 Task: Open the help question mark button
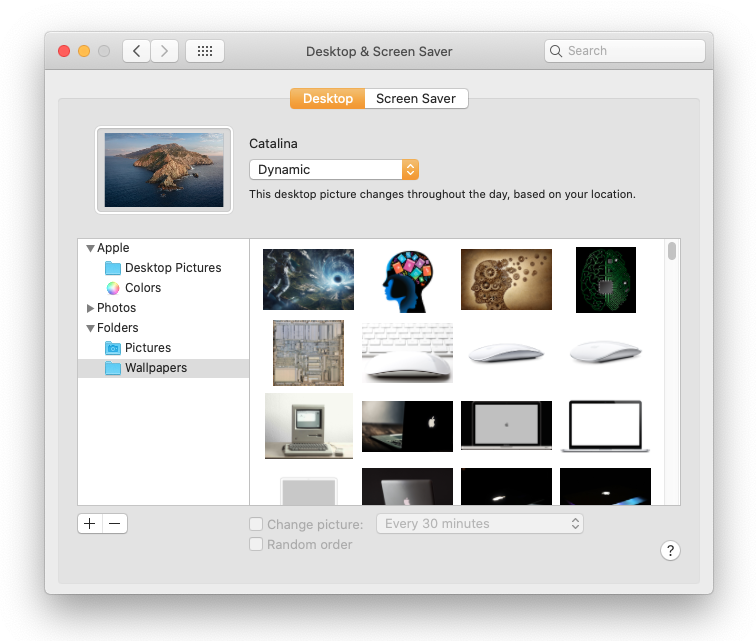671,551
